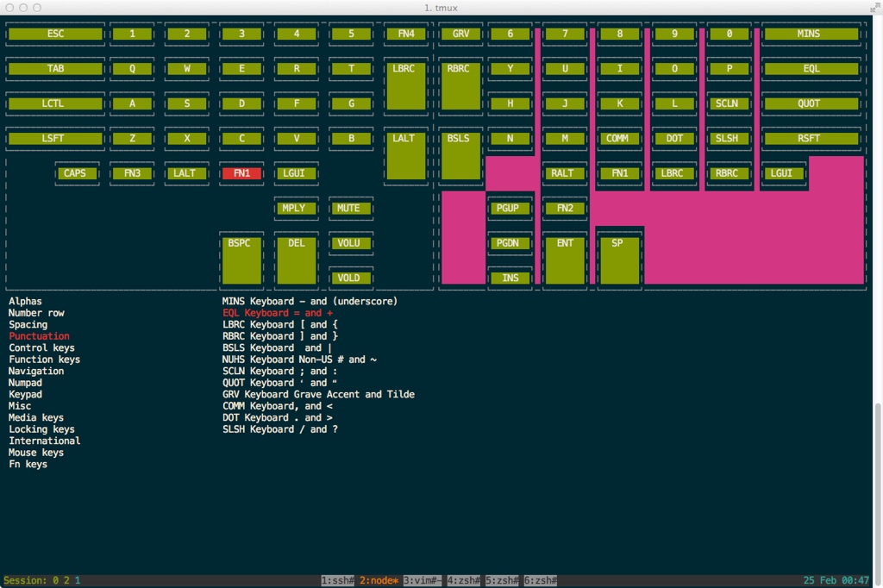Select the PGUP key

510,207
